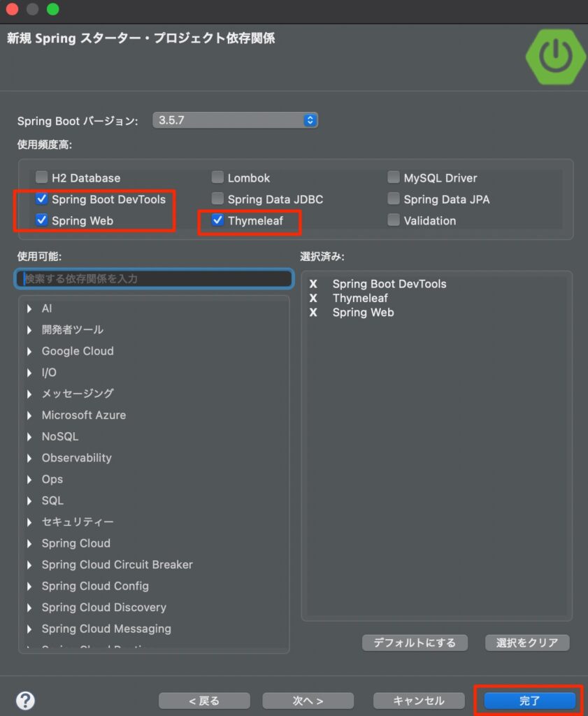Remove Spring Boot DevTools via its X icon
The width and height of the screenshot is (588, 716).
click(313, 284)
